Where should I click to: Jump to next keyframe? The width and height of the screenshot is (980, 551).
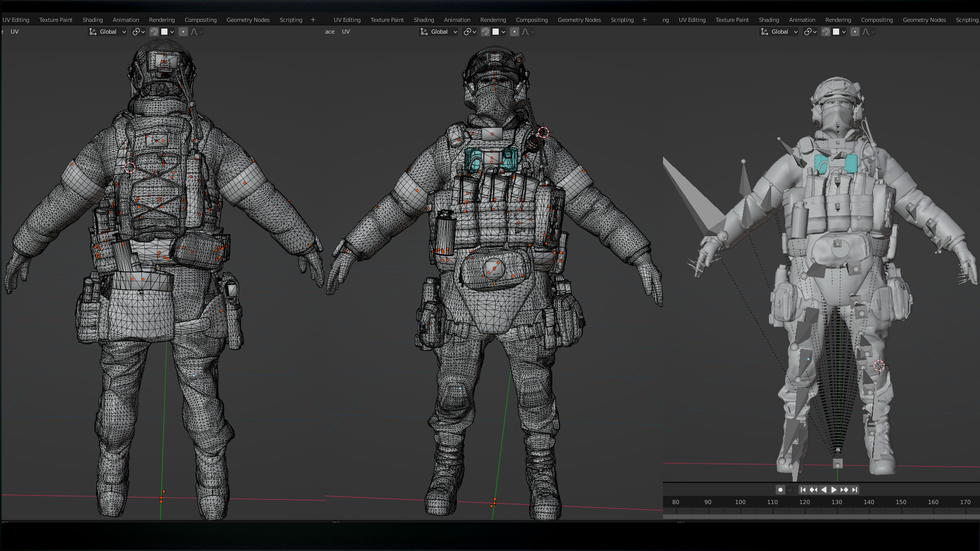pos(844,490)
